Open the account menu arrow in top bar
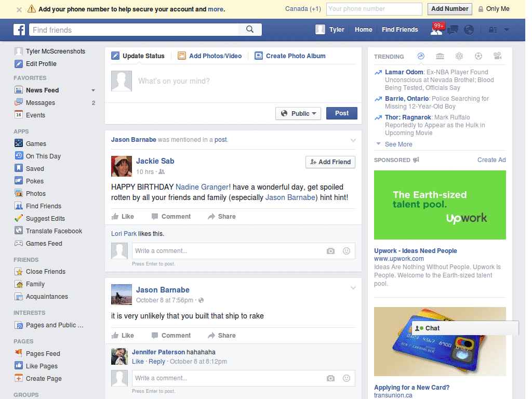 click(507, 30)
